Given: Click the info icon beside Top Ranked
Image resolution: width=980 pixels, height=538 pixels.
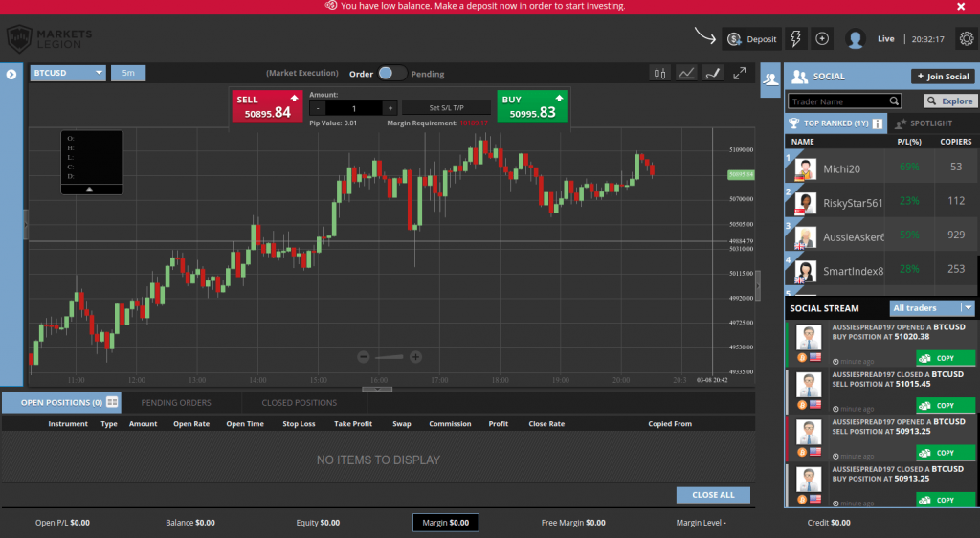Looking at the screenshot, I should click(878, 123).
